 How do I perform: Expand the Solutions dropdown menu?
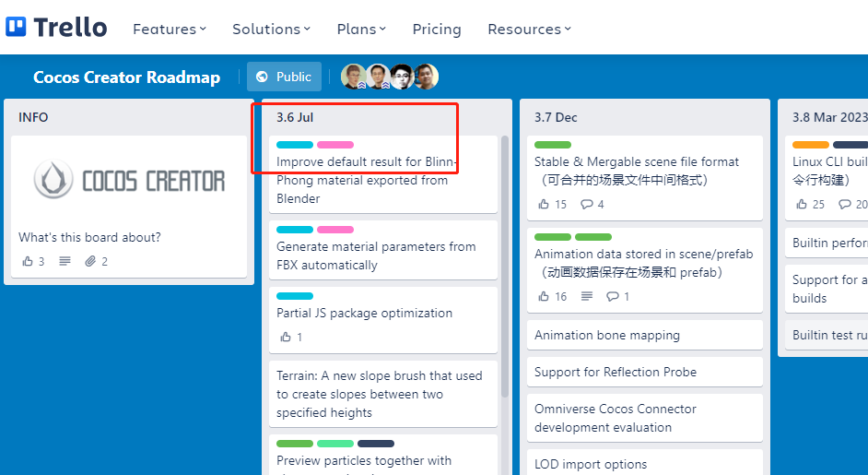coord(271,29)
